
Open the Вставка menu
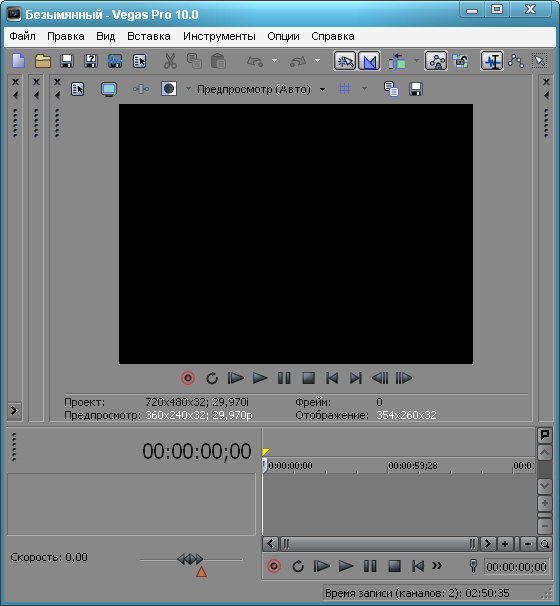coord(149,36)
